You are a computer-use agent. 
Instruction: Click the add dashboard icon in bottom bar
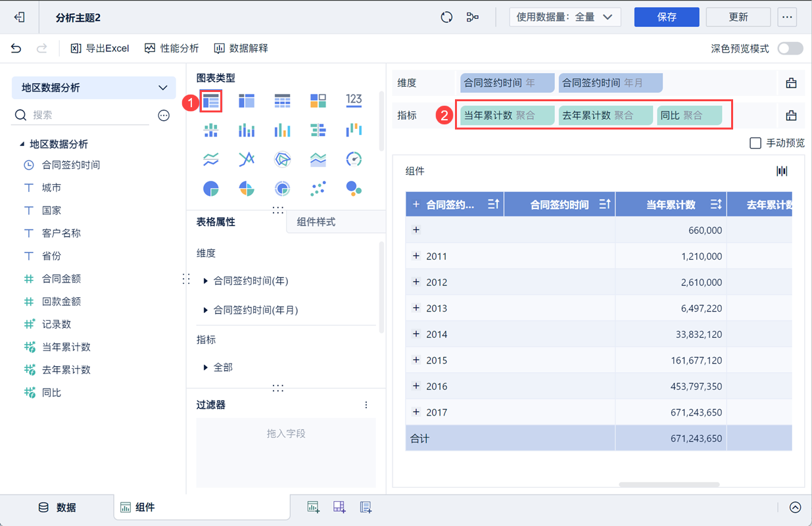339,507
